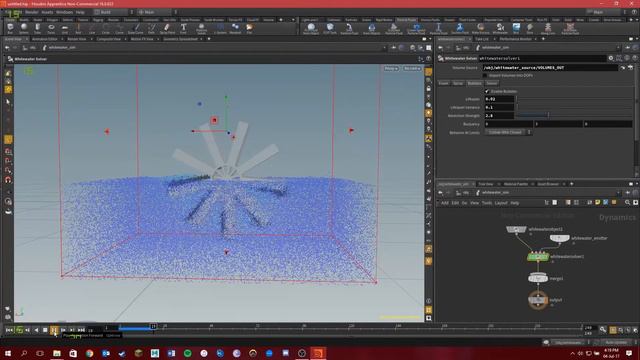Select the Torus shelf tool
640x360 pixels.
(51, 28)
